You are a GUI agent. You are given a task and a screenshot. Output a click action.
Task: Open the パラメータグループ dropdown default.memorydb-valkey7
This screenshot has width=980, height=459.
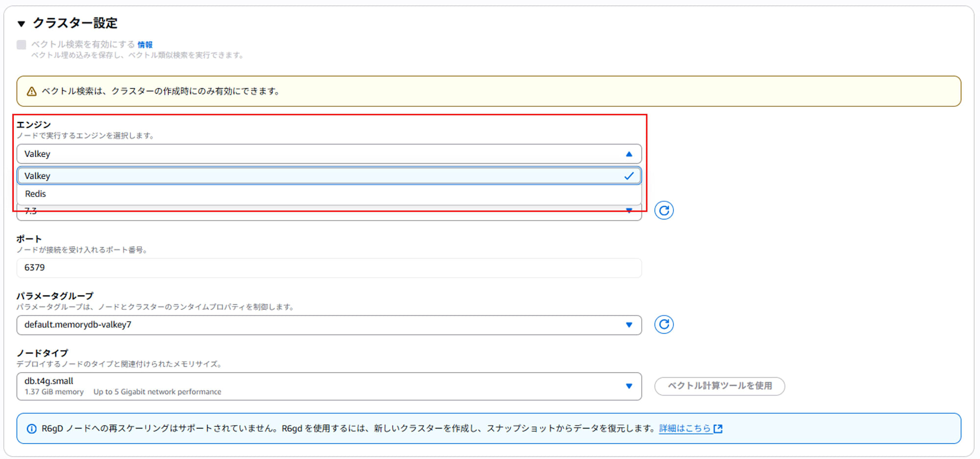point(329,325)
